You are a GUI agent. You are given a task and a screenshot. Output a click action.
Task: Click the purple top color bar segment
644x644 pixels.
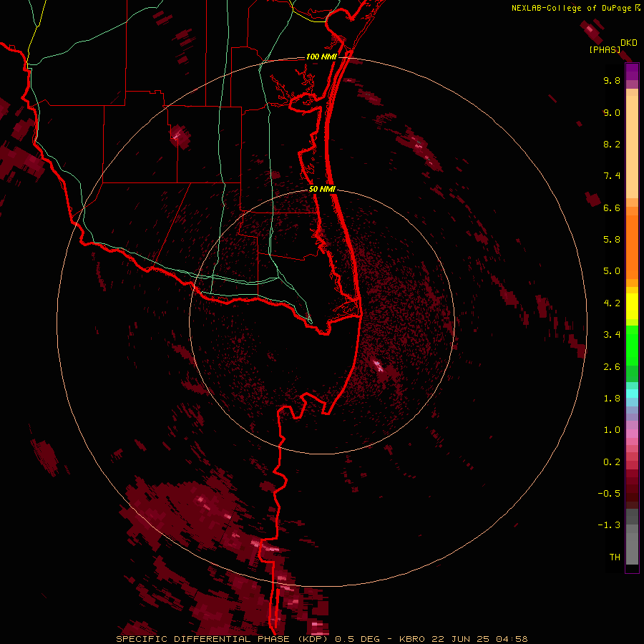point(632,72)
